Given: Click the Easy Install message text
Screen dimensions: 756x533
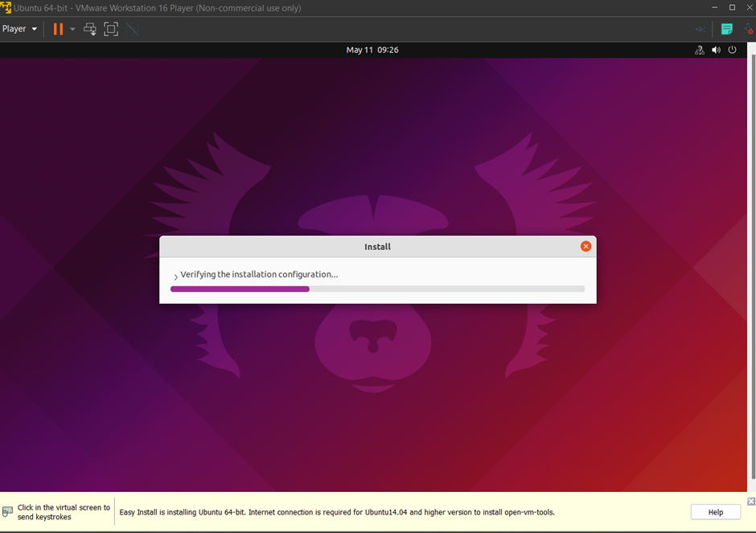Looking at the screenshot, I should 337,512.
